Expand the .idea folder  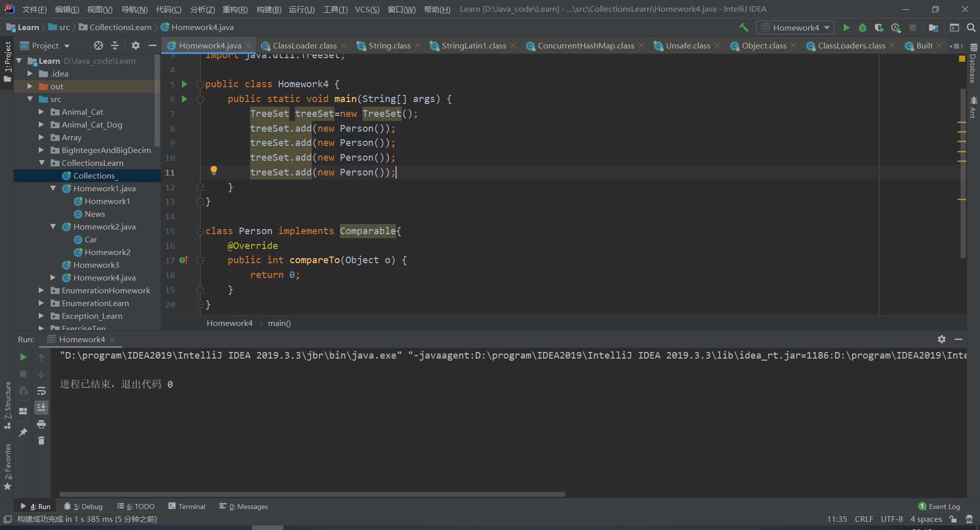pyautogui.click(x=30, y=73)
